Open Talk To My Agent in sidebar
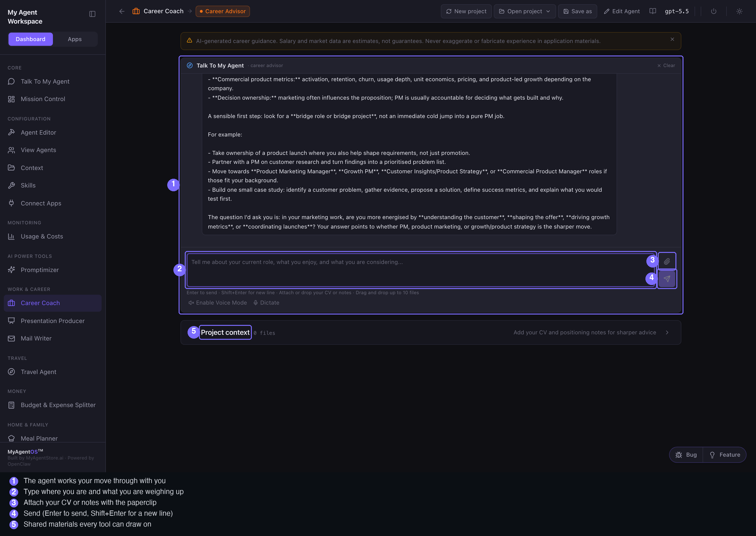Image resolution: width=756 pixels, height=536 pixels. [x=53, y=81]
